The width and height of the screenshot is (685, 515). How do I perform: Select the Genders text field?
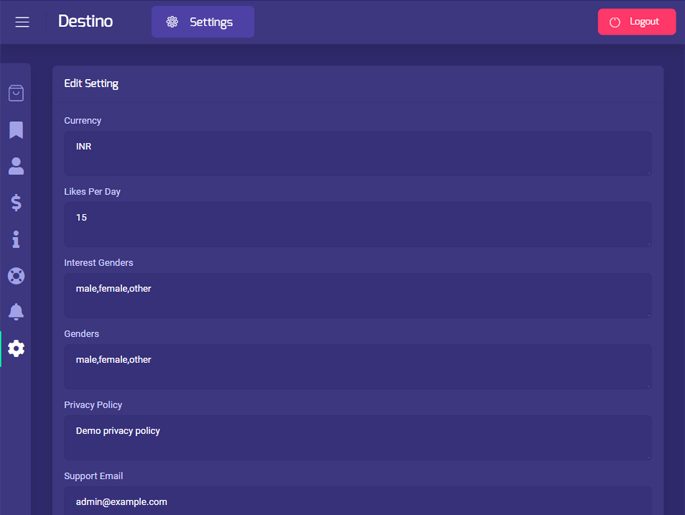tap(357, 366)
